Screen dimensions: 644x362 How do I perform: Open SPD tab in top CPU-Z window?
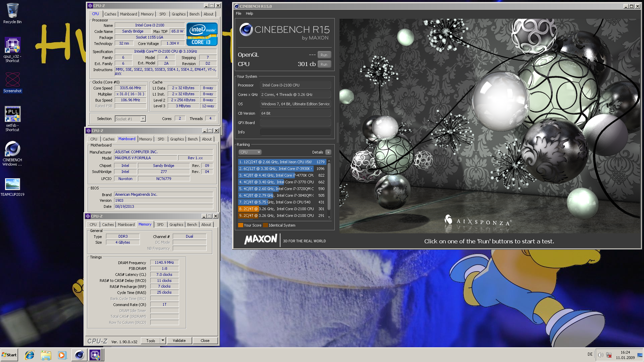pyautogui.click(x=162, y=14)
